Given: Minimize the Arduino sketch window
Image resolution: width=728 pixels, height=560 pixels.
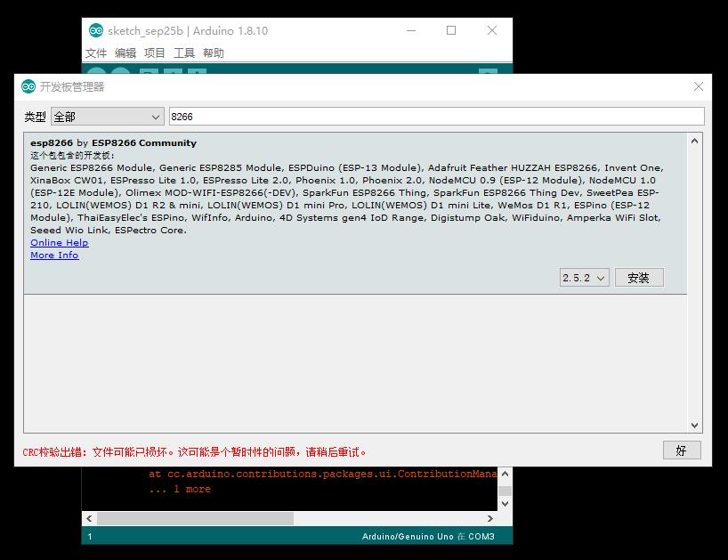Looking at the screenshot, I should [x=411, y=30].
